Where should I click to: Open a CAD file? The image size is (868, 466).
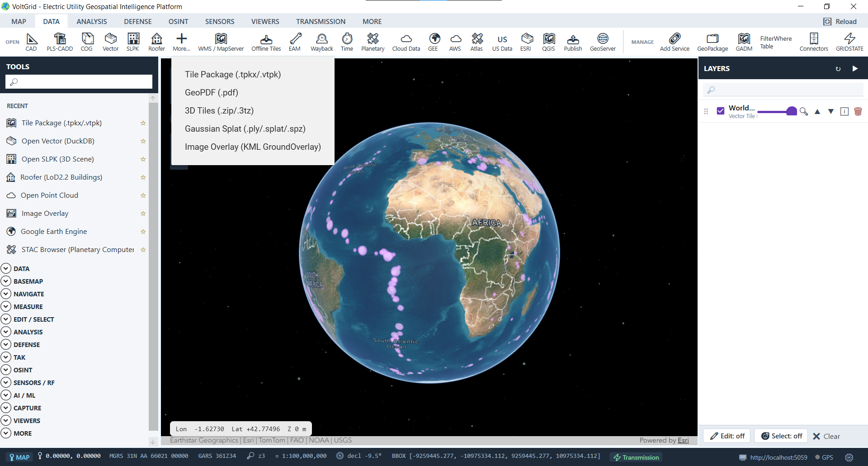point(31,42)
